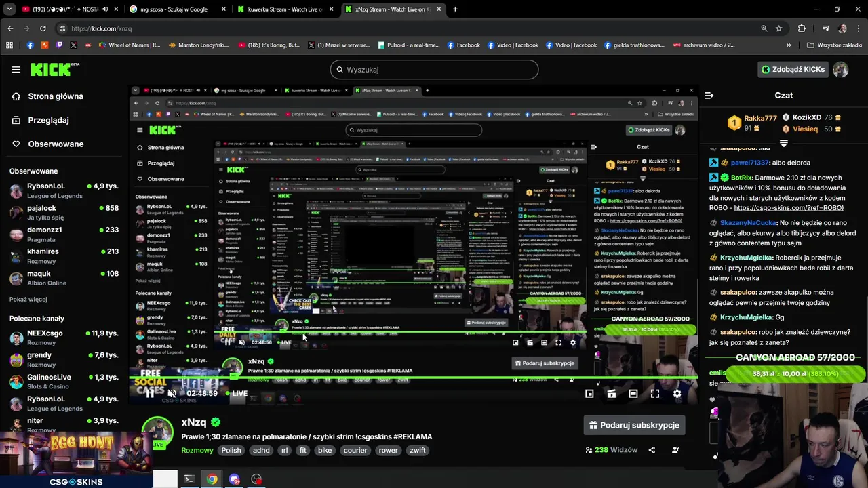Click the clip creation icon in the player
Screen dimensions: 868x488
tap(611, 393)
